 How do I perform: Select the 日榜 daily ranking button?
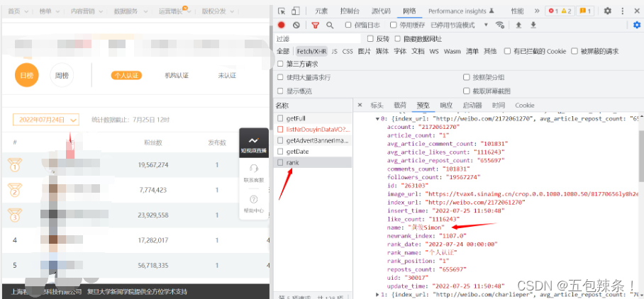[x=27, y=75]
